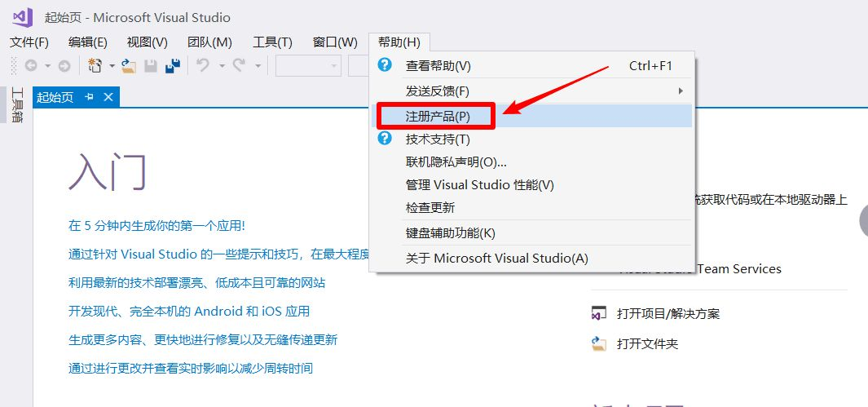Expand the Redo history dropdown arrow
Viewport: 868px width, 407px height.
(258, 66)
